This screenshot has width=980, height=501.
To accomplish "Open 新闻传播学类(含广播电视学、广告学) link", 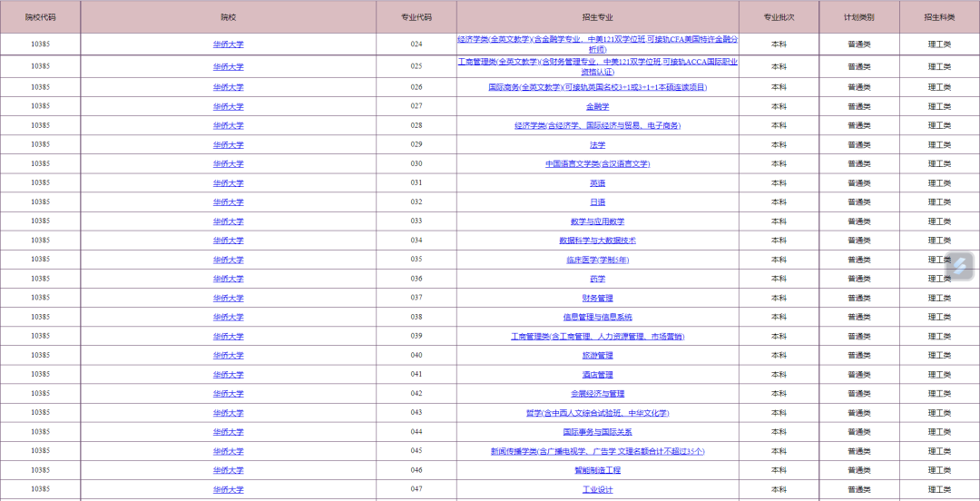I will (x=597, y=451).
